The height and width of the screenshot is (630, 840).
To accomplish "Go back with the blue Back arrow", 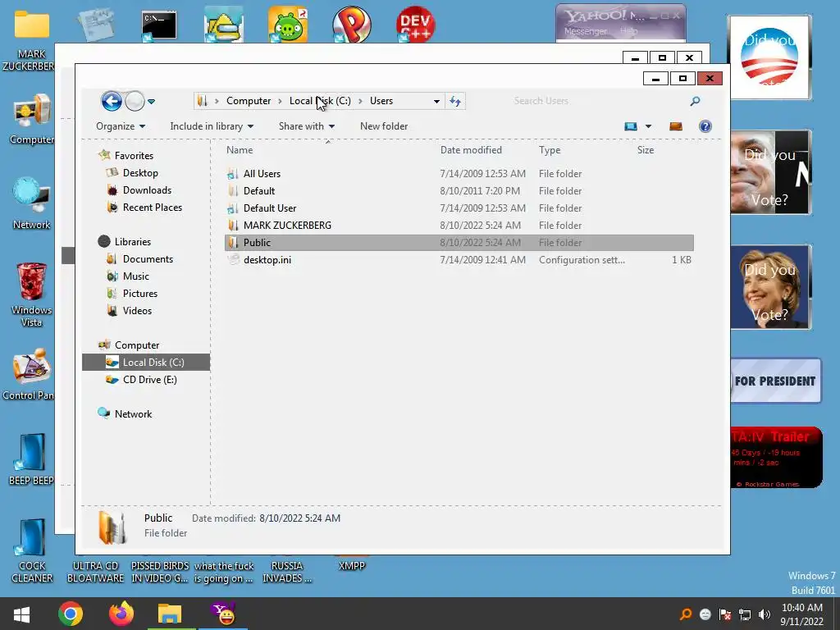I will click(x=112, y=101).
